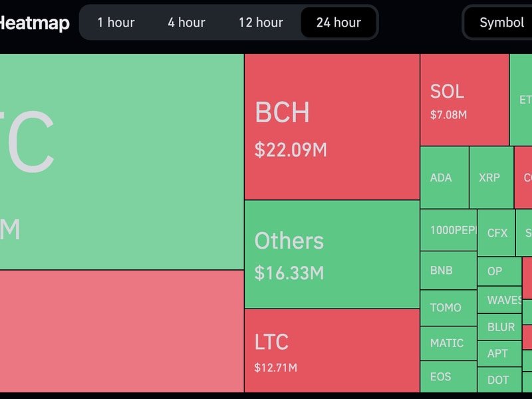Select the ADA tile
Image resolution: width=532 pixels, height=399 pixels.
coord(443,177)
